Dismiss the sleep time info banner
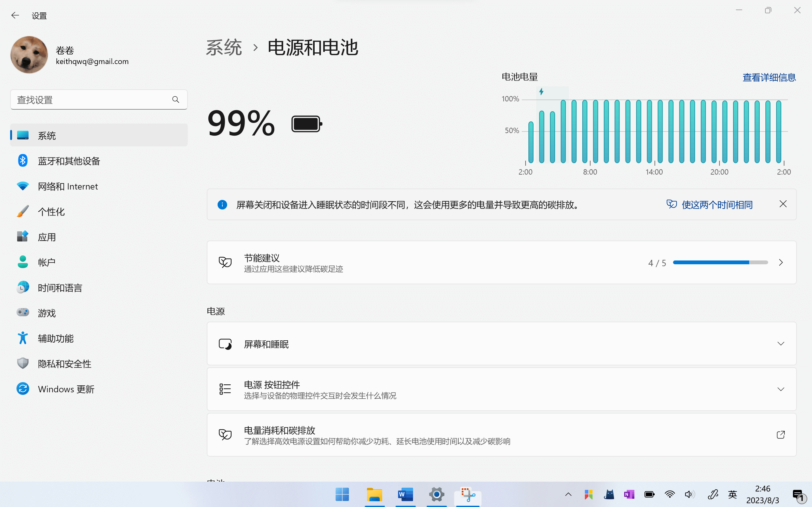 pyautogui.click(x=783, y=204)
